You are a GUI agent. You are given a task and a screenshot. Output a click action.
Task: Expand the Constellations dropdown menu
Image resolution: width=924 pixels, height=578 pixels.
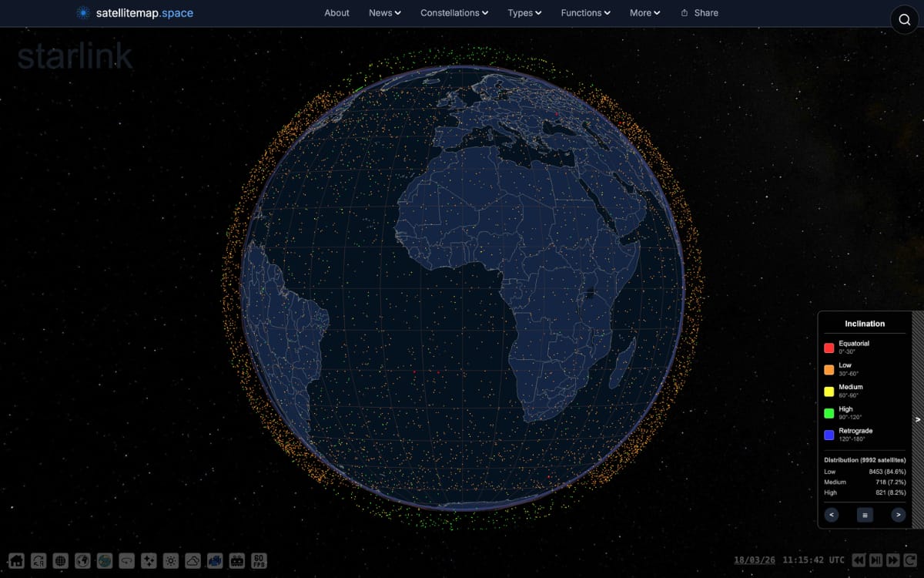(x=454, y=13)
